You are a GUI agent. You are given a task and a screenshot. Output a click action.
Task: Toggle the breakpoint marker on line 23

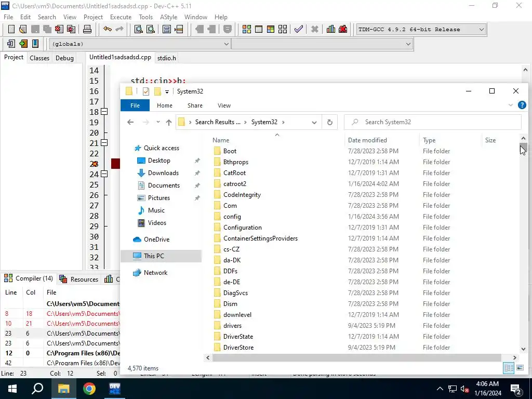pos(94,164)
